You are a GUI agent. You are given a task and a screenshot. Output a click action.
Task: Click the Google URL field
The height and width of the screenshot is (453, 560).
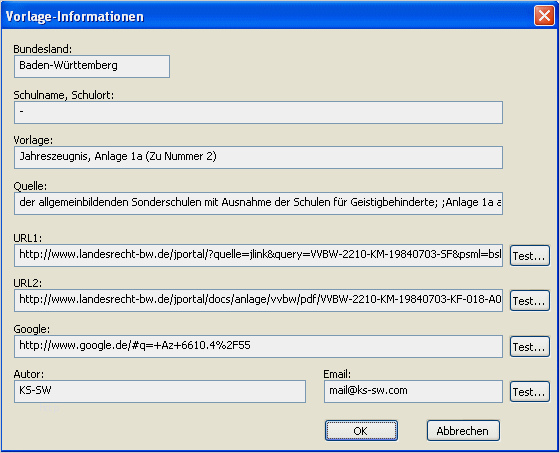click(258, 347)
